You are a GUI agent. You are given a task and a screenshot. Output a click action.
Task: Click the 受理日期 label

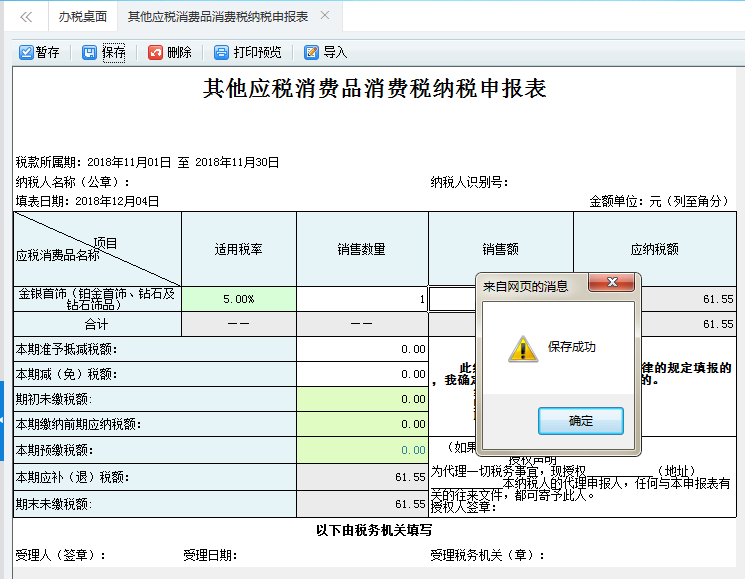[x=210, y=555]
